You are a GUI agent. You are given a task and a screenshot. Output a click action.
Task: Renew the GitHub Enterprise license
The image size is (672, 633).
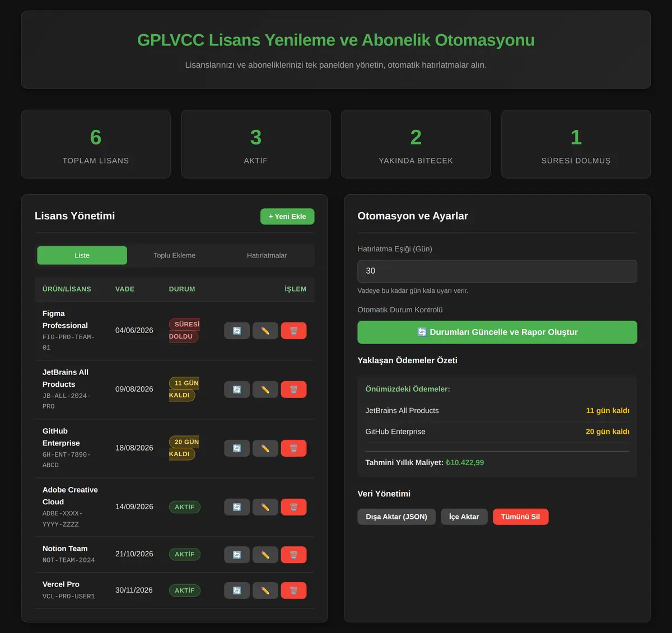[237, 448]
